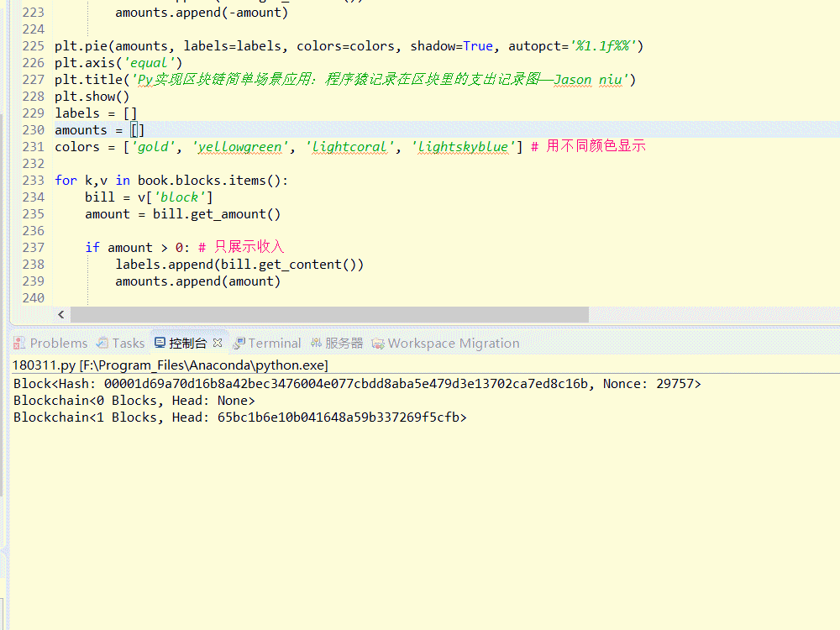Click 'shadow=True' in plt.pie line

pyautogui.click(x=452, y=46)
